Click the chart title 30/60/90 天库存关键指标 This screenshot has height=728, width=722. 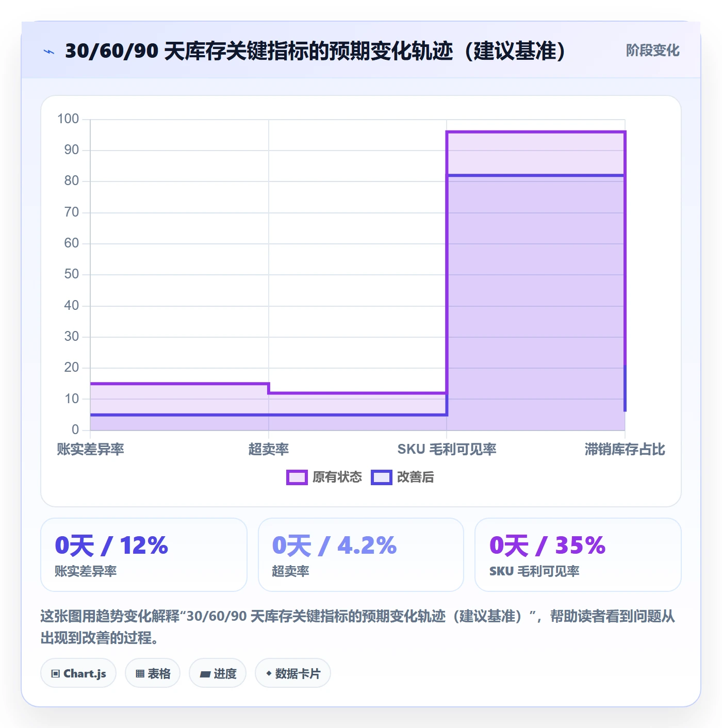coord(316,51)
